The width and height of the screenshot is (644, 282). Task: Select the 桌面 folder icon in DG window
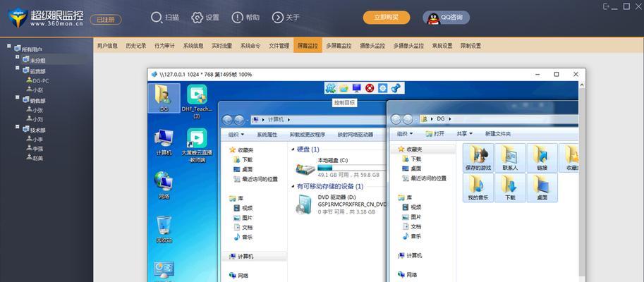(x=542, y=188)
